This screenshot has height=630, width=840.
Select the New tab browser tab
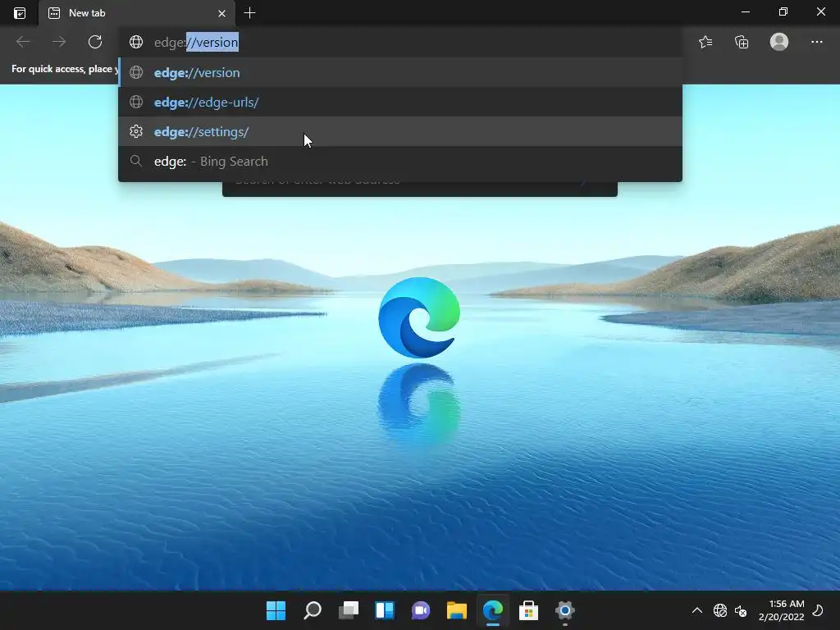coord(137,13)
